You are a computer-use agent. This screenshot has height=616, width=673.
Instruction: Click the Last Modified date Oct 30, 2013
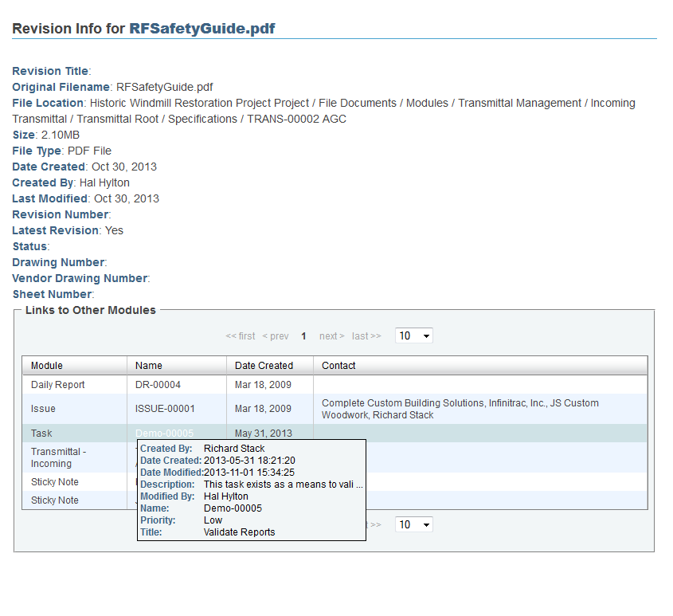click(127, 198)
